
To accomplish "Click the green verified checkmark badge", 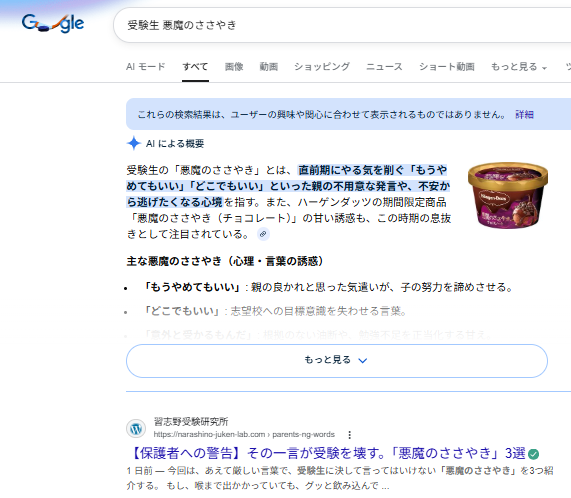I will 533,454.
